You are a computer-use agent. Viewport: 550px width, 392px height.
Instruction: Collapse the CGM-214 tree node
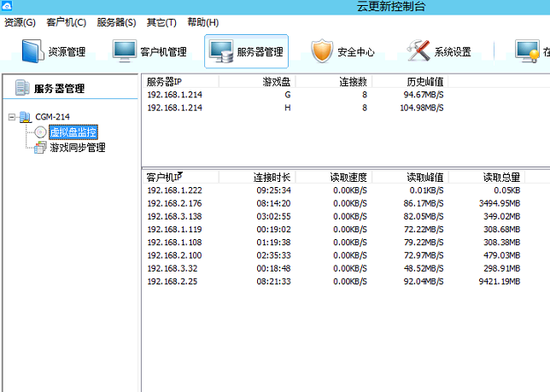(12, 117)
